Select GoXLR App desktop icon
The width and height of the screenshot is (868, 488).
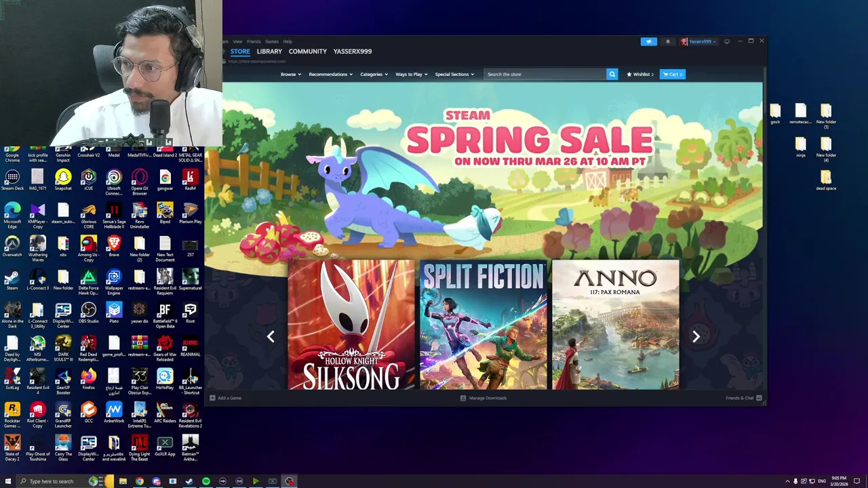(x=165, y=446)
